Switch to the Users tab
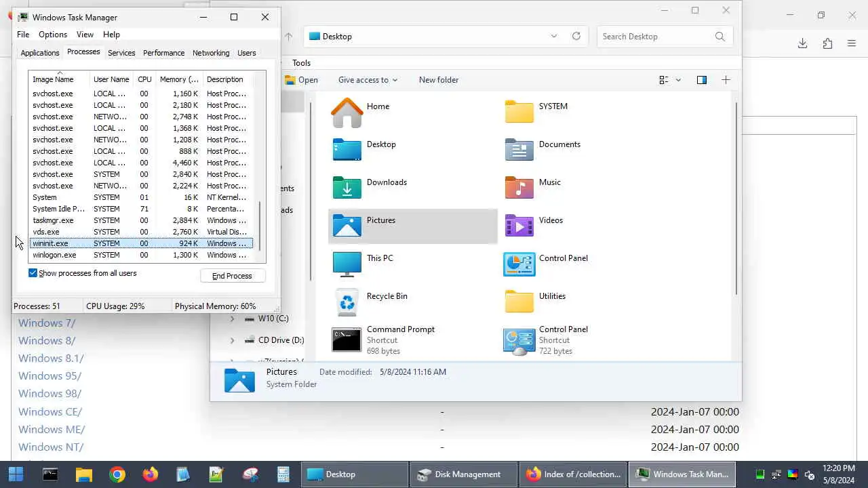Viewport: 868px width, 488px height. point(247,53)
